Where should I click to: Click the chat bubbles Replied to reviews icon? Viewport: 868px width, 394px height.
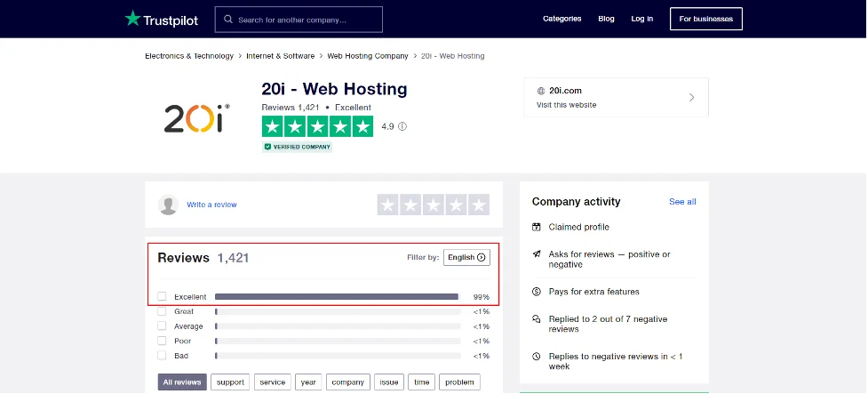tap(536, 319)
